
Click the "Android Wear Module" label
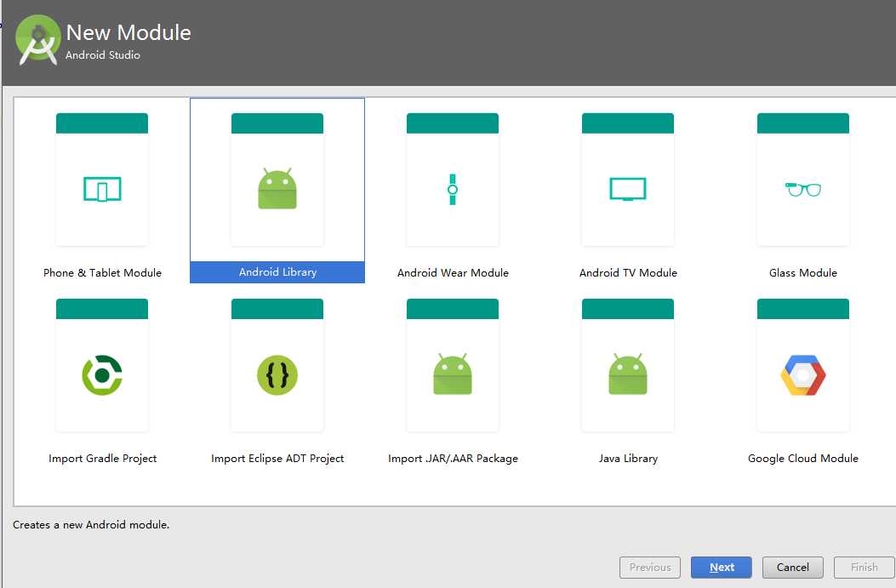coord(453,273)
